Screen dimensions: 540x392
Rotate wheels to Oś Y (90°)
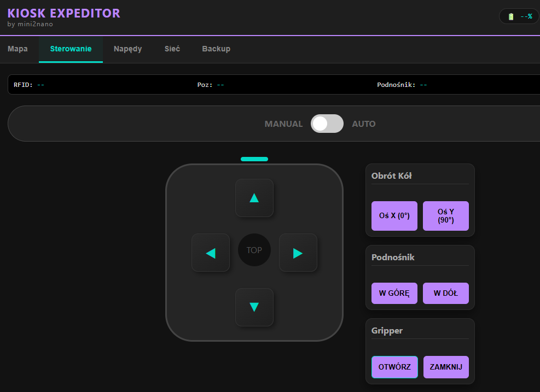click(446, 216)
